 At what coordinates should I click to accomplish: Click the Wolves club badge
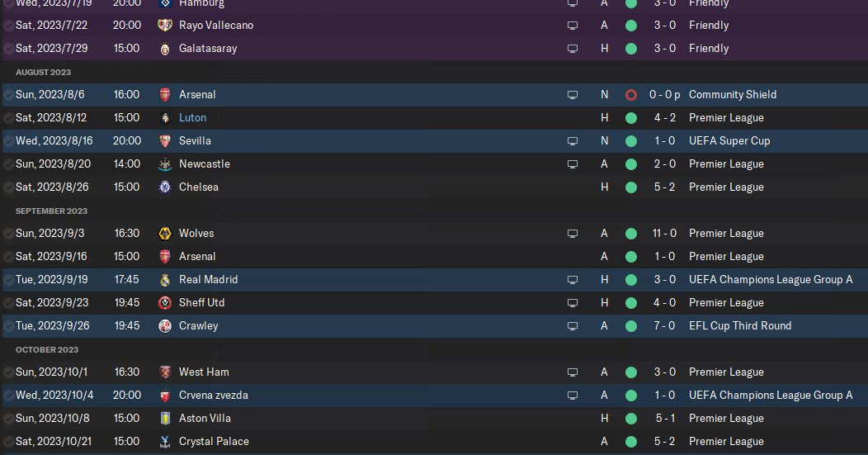click(x=165, y=234)
